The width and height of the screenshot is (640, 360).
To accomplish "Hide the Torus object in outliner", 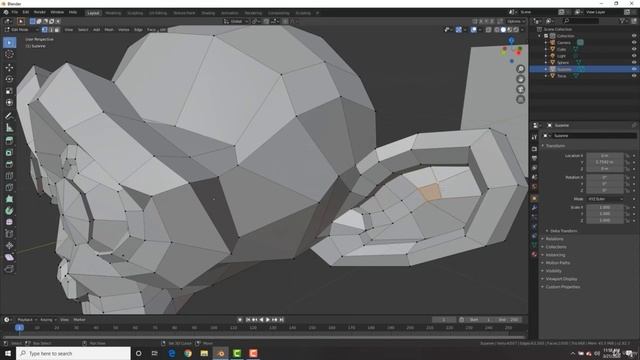I will click(634, 76).
